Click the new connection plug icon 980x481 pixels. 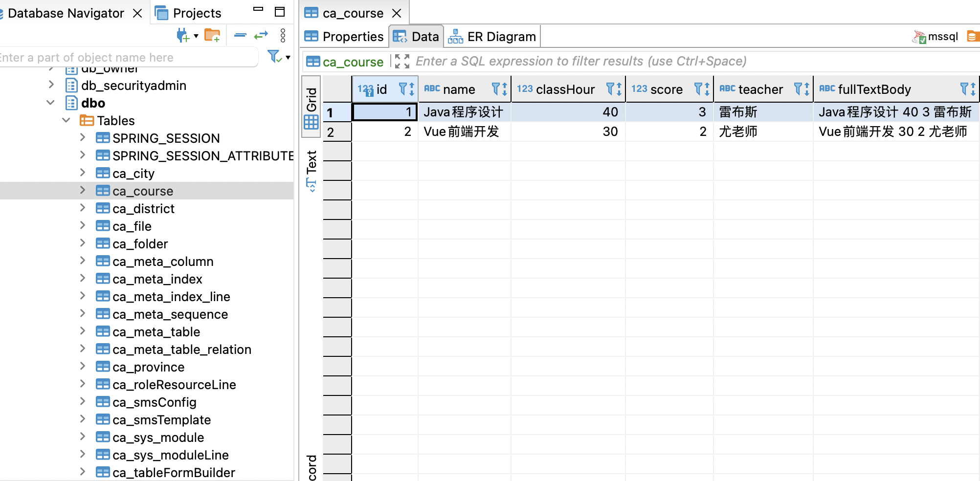coord(183,36)
